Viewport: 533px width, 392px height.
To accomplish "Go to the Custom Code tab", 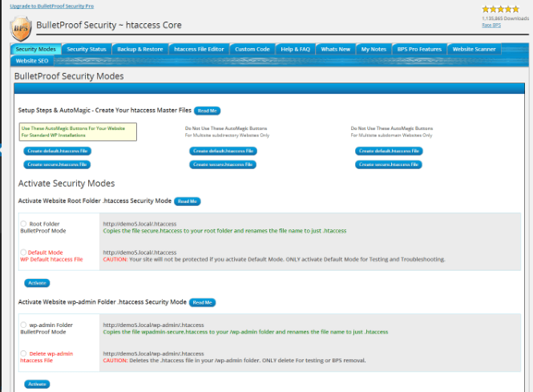I will point(252,49).
